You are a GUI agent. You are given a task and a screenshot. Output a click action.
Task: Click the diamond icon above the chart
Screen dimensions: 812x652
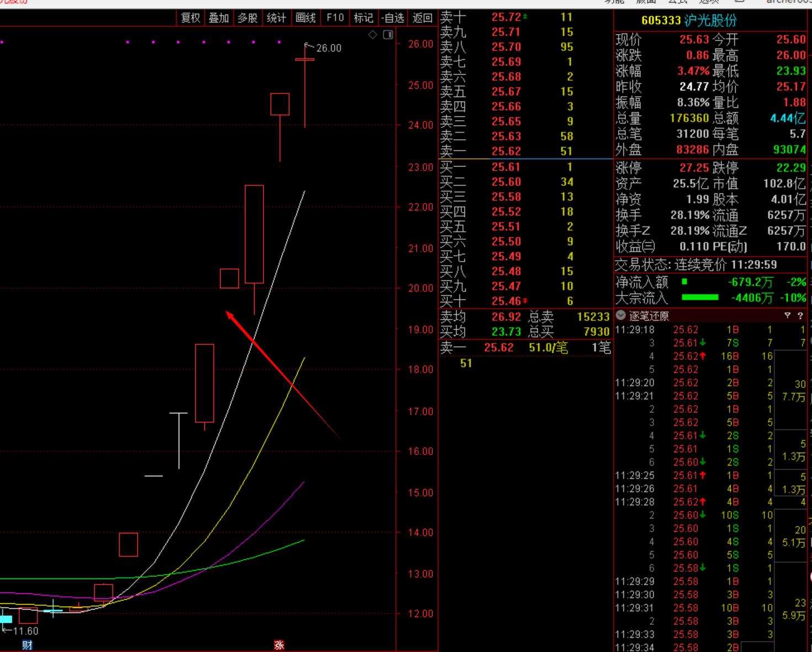373,35
